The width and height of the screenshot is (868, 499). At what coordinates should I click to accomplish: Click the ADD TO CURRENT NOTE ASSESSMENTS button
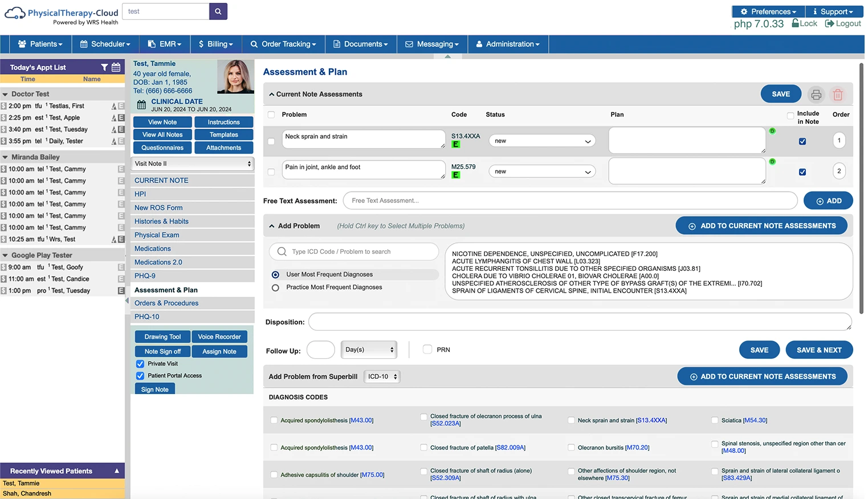[x=761, y=225]
